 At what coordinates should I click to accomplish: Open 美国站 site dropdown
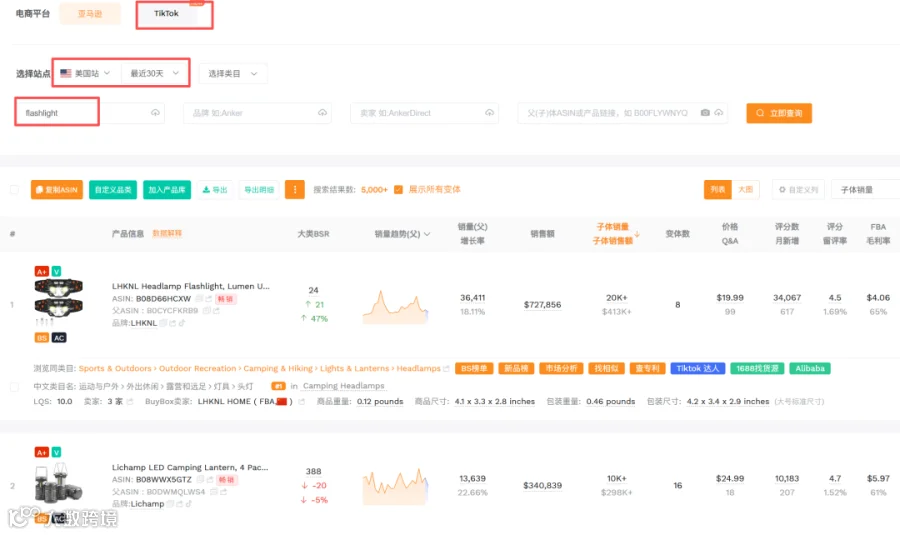pyautogui.click(x=87, y=73)
